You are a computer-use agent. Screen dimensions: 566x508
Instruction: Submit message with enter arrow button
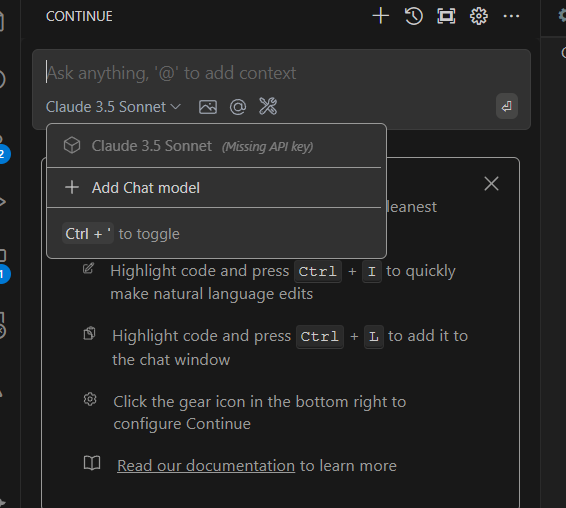coord(507,106)
